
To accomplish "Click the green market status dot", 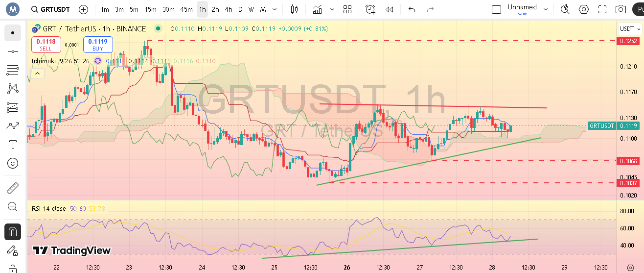I will (158, 28).
